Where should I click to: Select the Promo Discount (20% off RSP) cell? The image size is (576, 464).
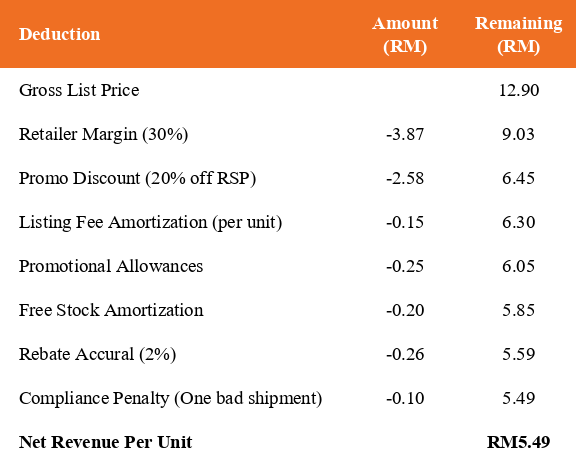coord(137,178)
